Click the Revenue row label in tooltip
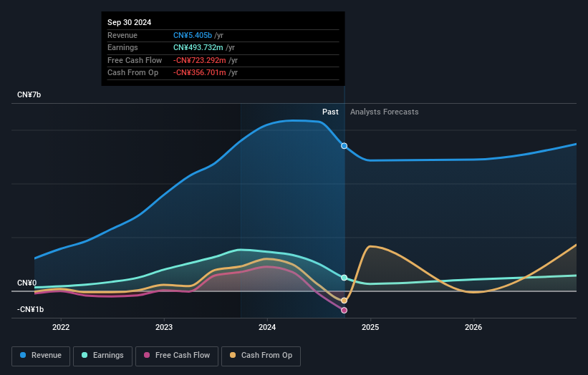This screenshot has height=375, width=588. (x=122, y=35)
